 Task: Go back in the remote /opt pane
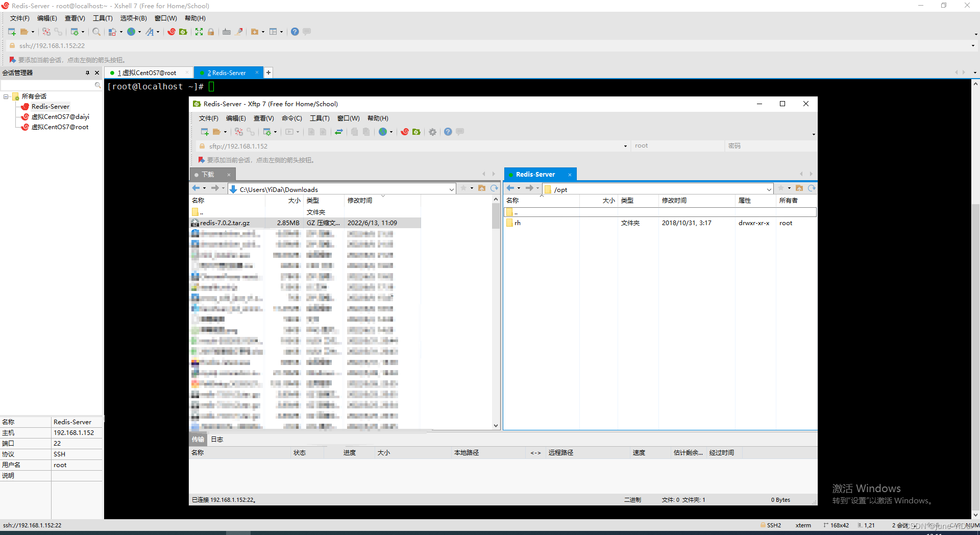(510, 188)
